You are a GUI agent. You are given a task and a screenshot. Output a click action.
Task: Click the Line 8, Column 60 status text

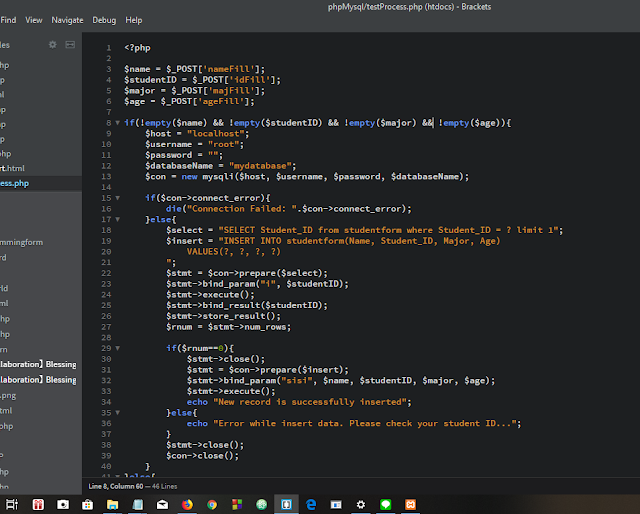(116, 486)
